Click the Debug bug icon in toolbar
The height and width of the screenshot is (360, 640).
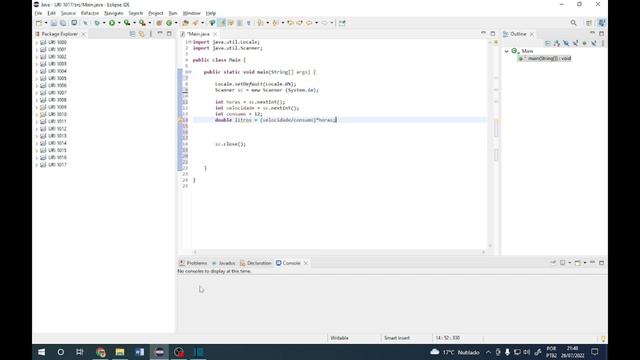pyautogui.click(x=97, y=23)
